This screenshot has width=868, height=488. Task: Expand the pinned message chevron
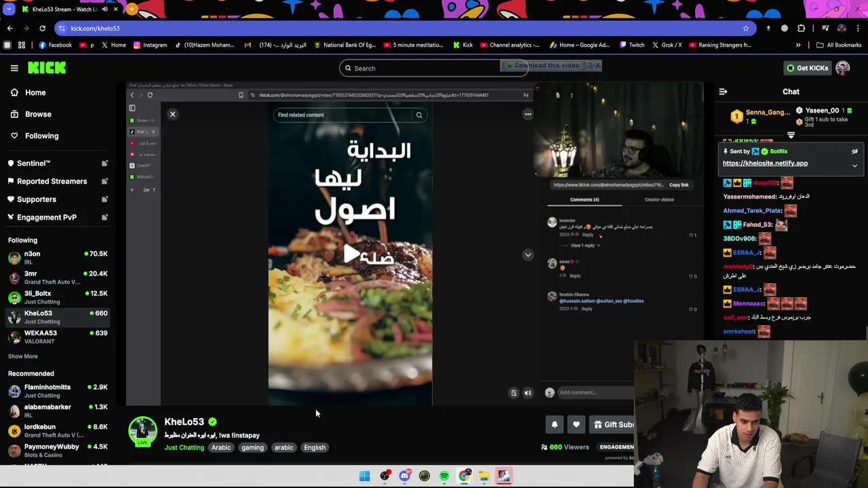[x=854, y=165]
